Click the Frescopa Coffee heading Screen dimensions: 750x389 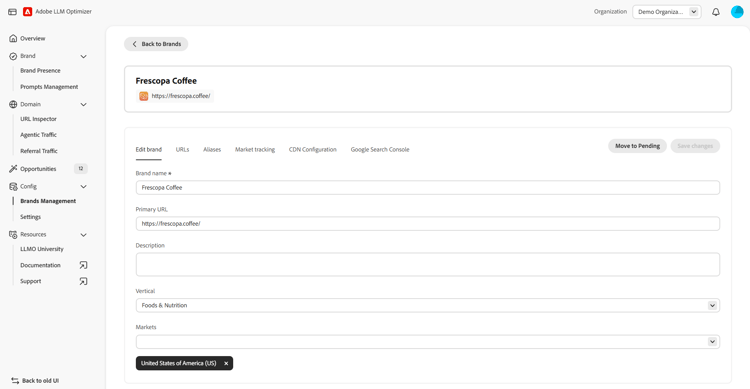point(166,81)
